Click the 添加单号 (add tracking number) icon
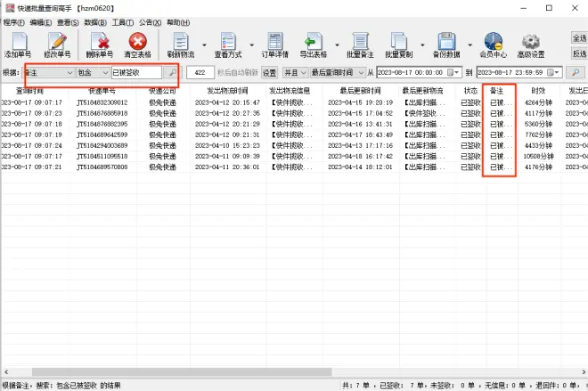Image resolution: width=588 pixels, height=391 pixels. (17, 43)
